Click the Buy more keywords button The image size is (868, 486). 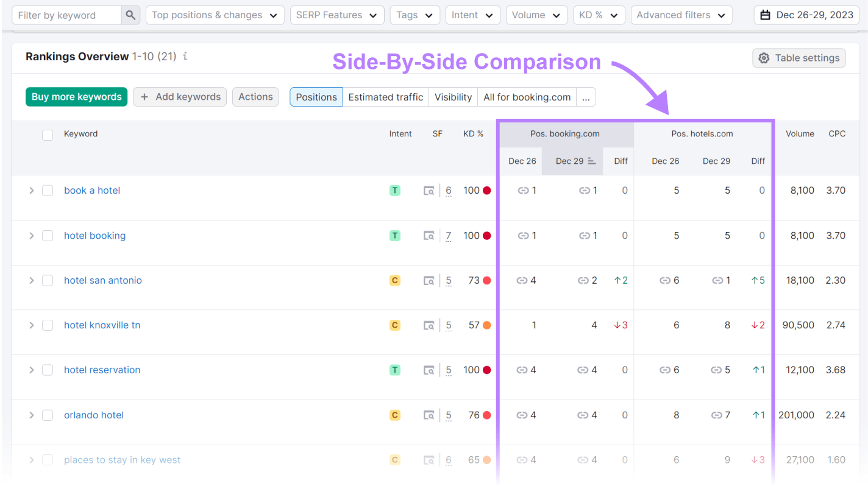click(76, 97)
